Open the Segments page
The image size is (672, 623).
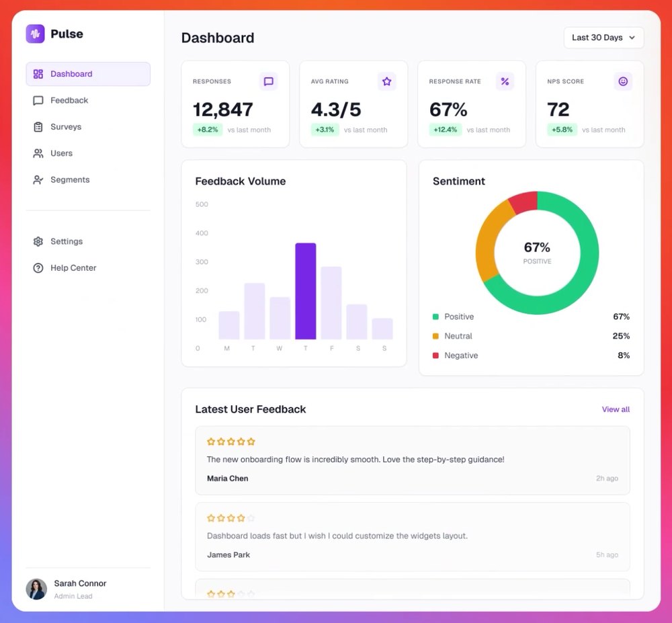pos(88,180)
